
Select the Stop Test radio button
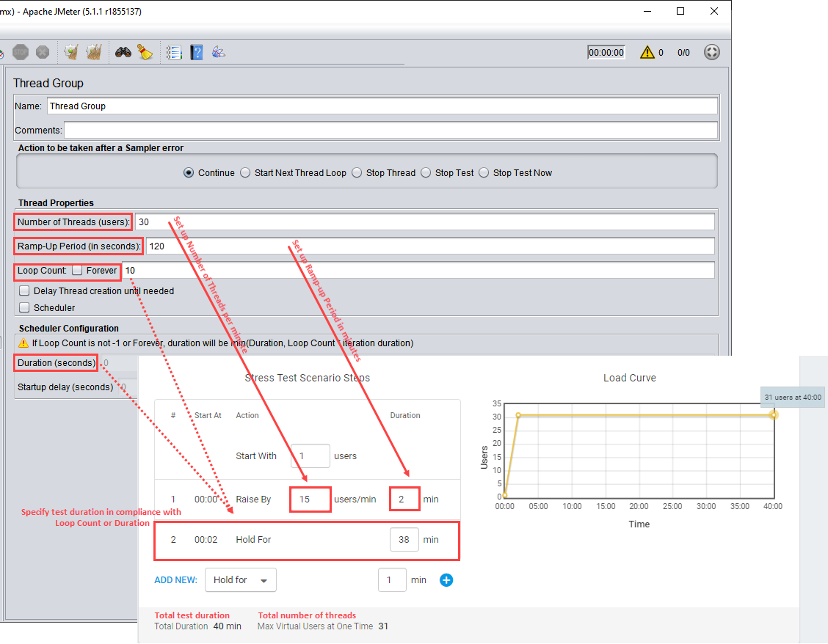pyautogui.click(x=426, y=172)
